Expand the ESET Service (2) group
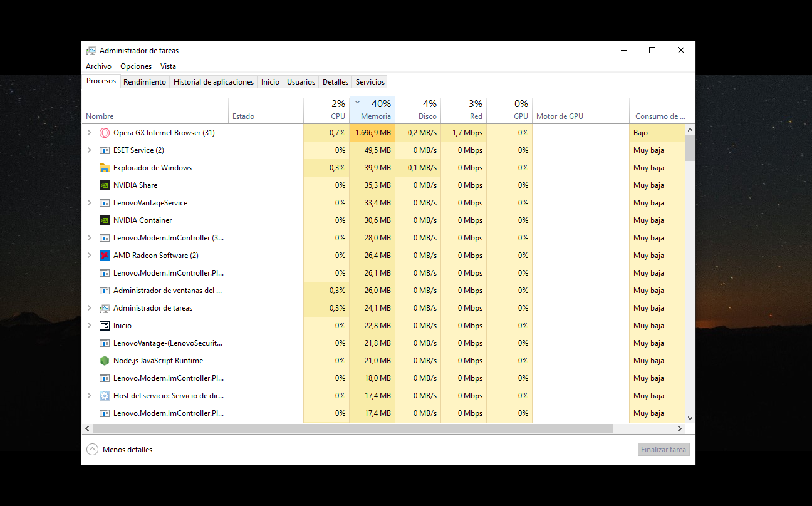This screenshot has width=812, height=506. [89, 150]
